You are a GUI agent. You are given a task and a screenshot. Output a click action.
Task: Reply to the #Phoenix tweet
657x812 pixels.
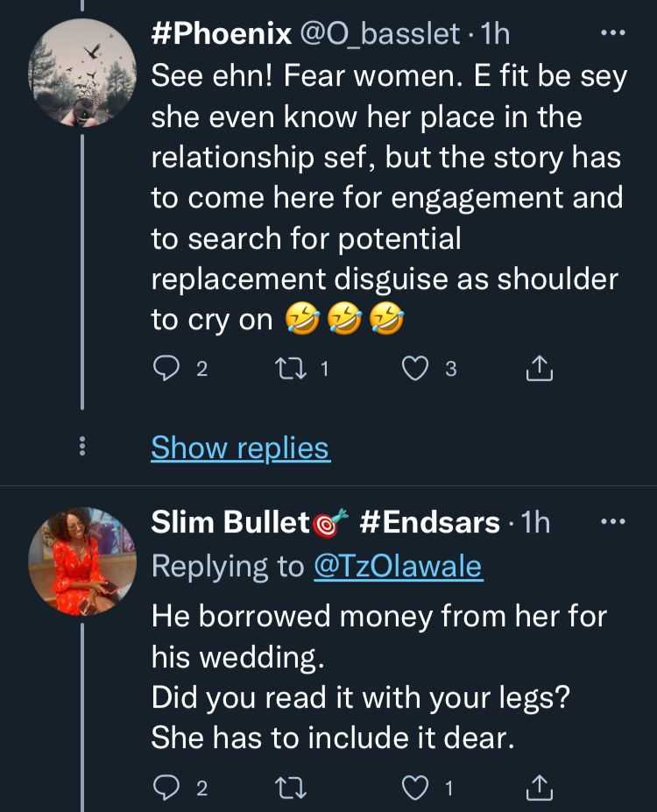pyautogui.click(x=166, y=370)
